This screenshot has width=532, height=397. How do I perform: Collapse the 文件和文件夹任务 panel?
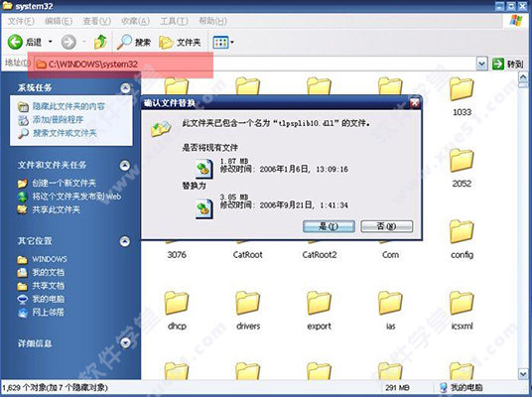125,165
